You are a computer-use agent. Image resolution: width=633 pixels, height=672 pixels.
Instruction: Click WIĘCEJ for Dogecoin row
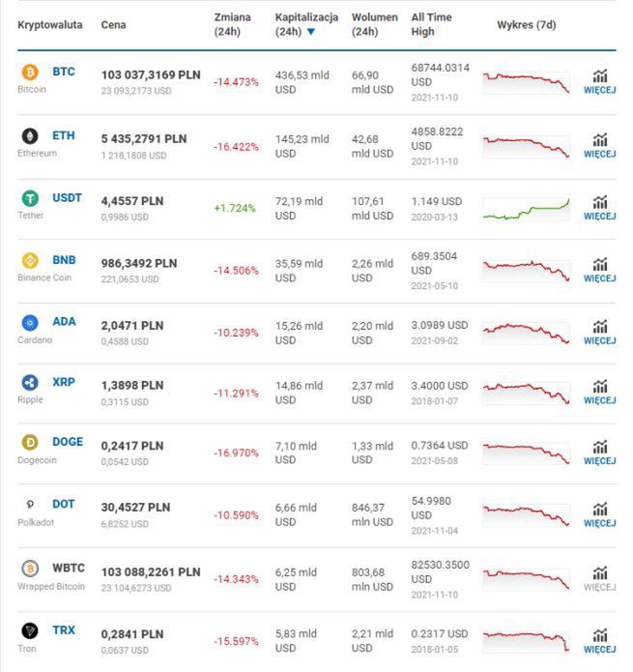[x=599, y=461]
